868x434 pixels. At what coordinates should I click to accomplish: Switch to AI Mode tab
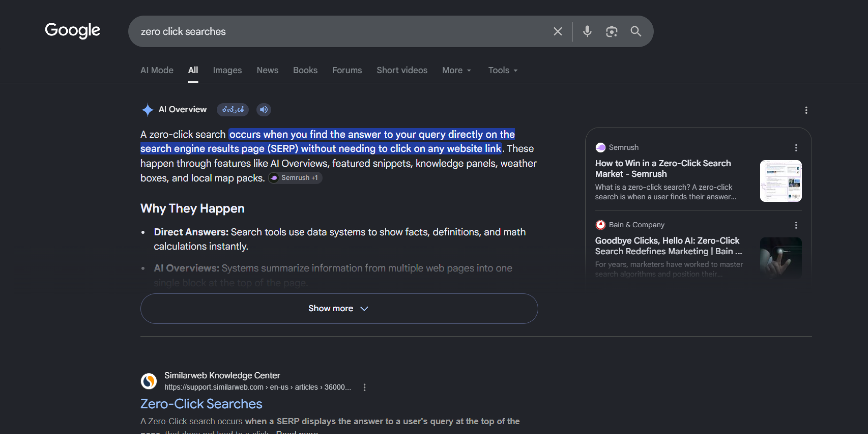click(x=157, y=70)
